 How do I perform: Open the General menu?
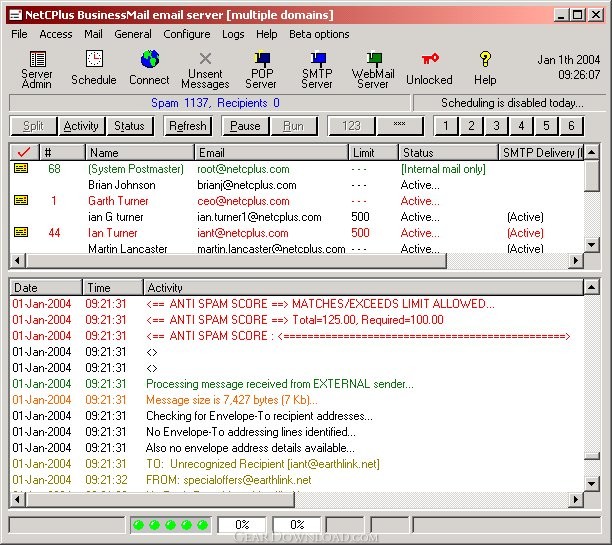pyautogui.click(x=133, y=34)
